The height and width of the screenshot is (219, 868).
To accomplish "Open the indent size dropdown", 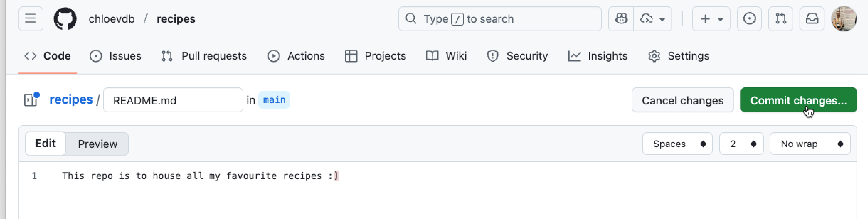I will click(x=741, y=144).
